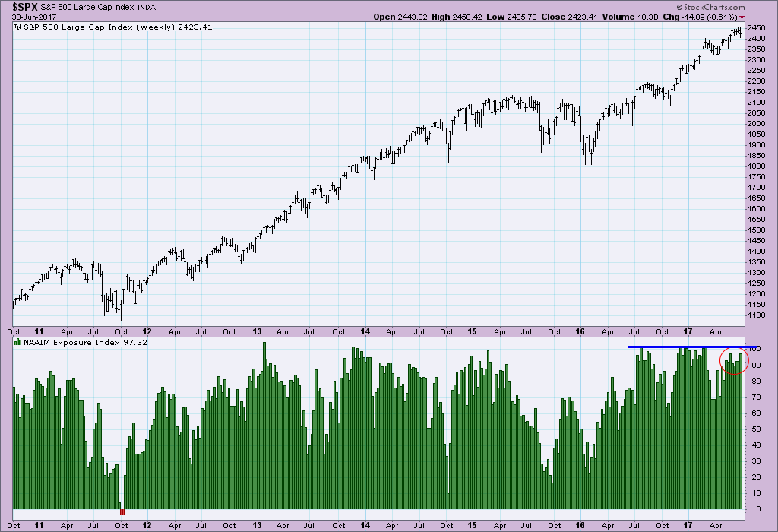Image resolution: width=778 pixels, height=532 pixels.
Task: Click the price bar icon in S&P legend
Action: click(18, 27)
